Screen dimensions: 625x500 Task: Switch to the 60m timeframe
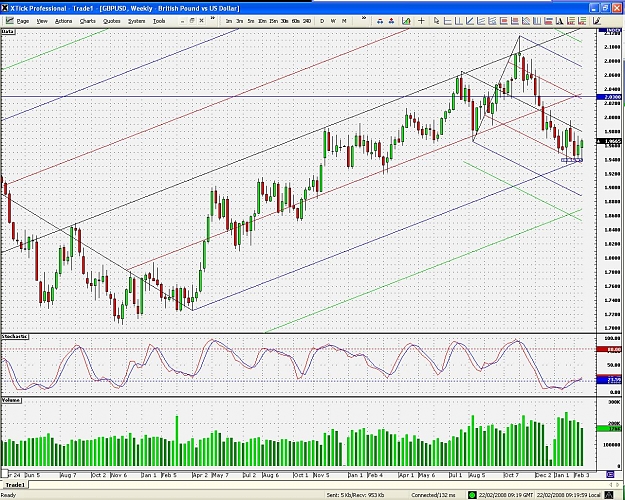coord(295,21)
